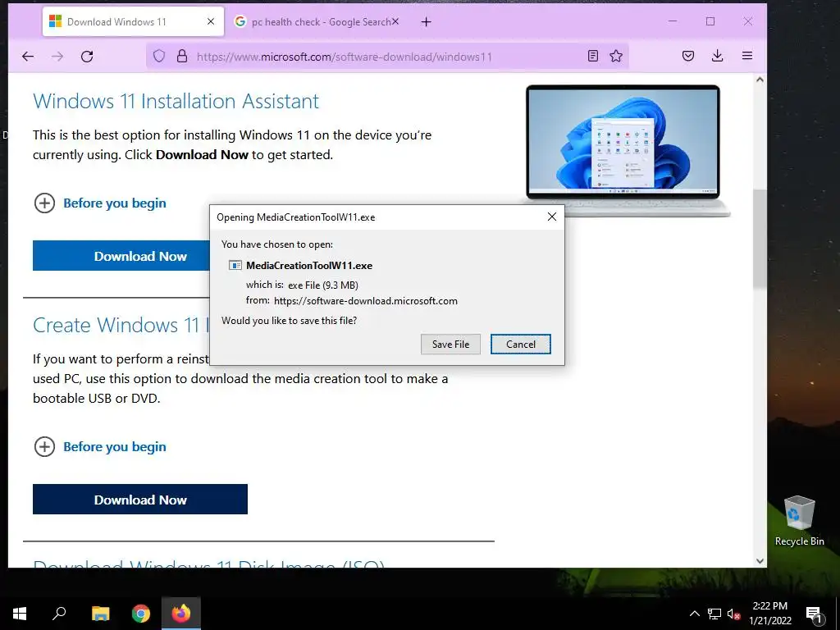Switch to pc health check Google Search tab
The width and height of the screenshot is (840, 630).
pyautogui.click(x=317, y=22)
